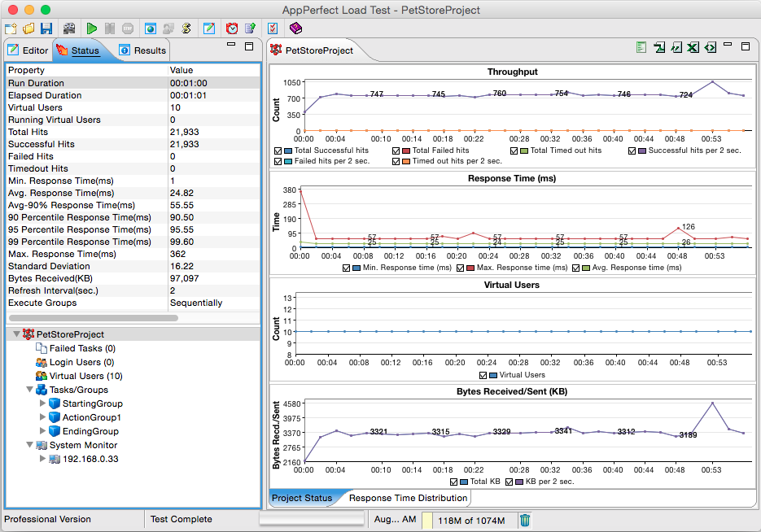The image size is (761, 532).
Task: Click the checklist toolbar icon
Action: pyautogui.click(x=273, y=28)
